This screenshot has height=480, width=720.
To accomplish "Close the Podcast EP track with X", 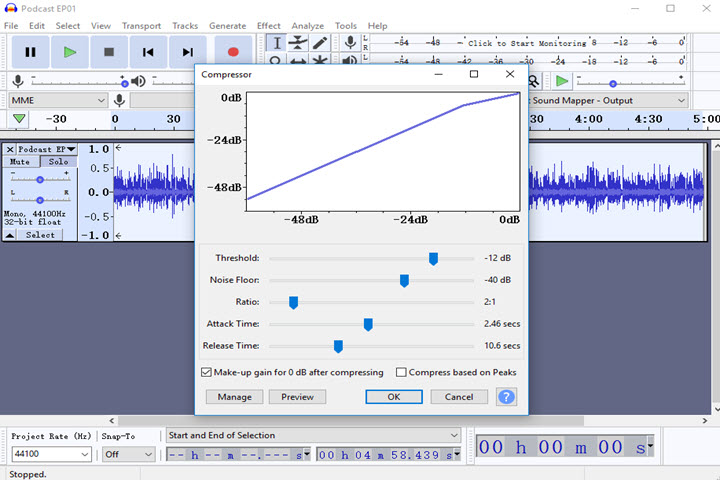I will tap(11, 149).
